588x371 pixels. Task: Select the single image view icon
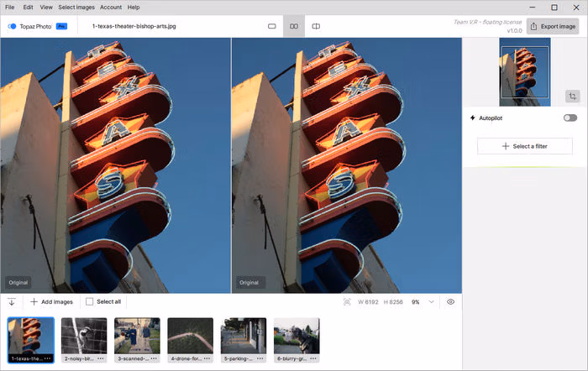click(x=272, y=26)
